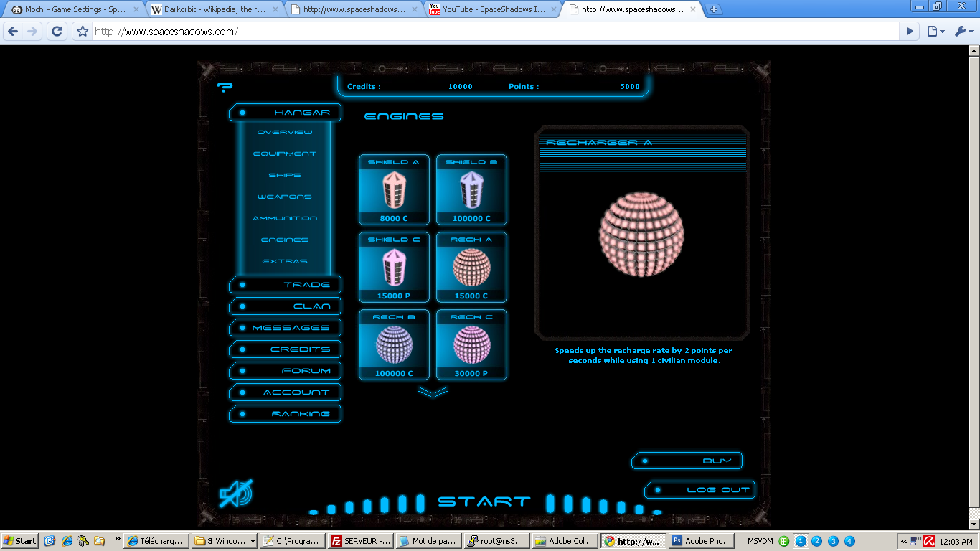
Task: Open the Ranking menu
Action: click(x=285, y=414)
